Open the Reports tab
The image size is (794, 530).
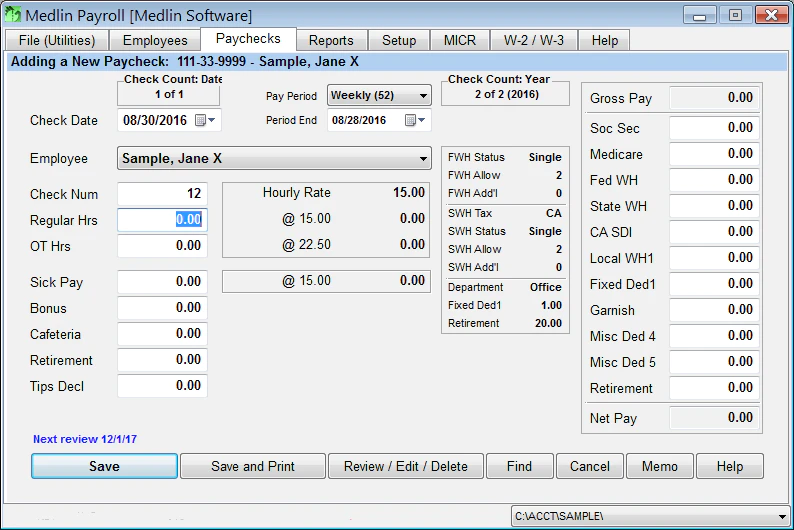331,40
